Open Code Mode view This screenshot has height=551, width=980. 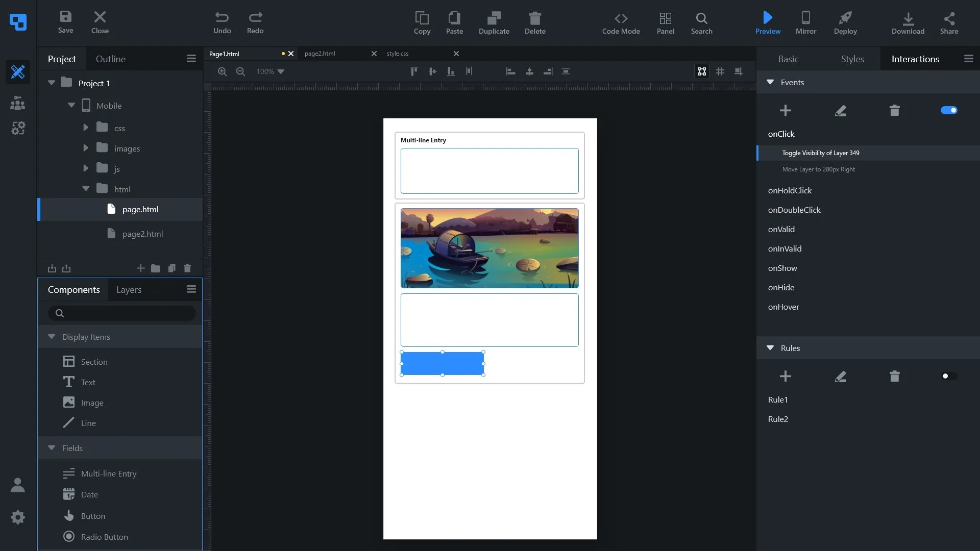[x=621, y=23]
